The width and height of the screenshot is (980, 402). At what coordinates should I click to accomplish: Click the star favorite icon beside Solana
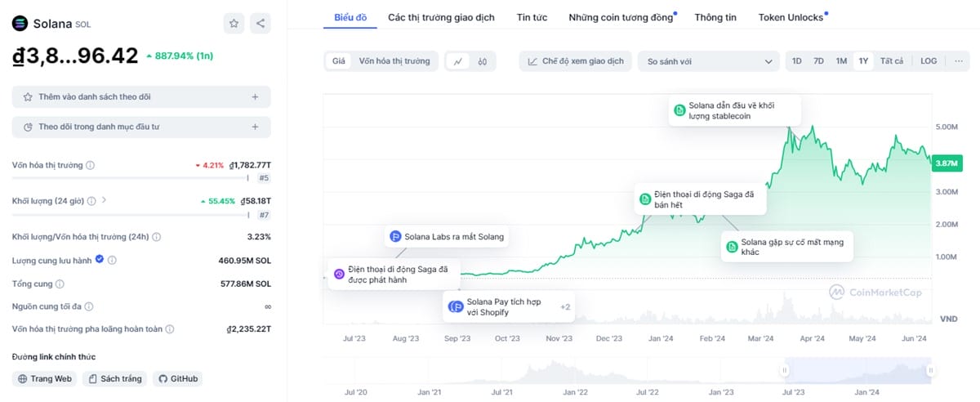click(x=234, y=24)
